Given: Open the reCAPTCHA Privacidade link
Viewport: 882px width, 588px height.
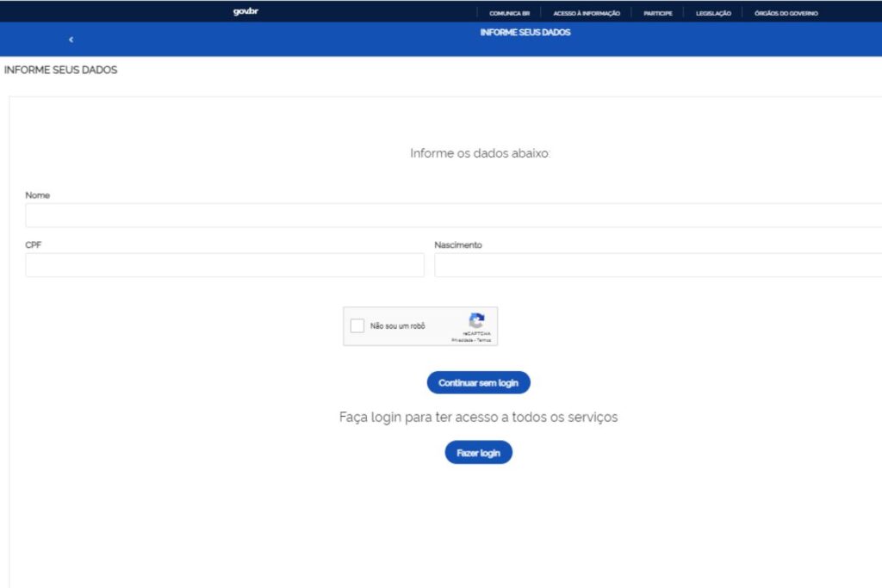Looking at the screenshot, I should [x=463, y=340].
